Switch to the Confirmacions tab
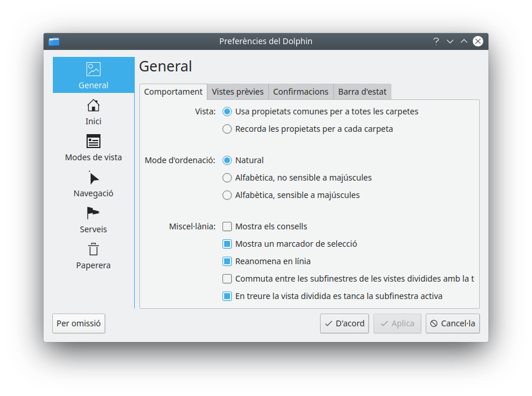The image size is (532, 396). (x=301, y=92)
